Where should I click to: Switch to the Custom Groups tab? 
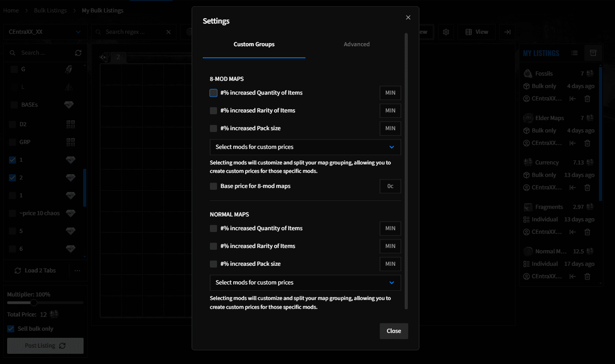pyautogui.click(x=254, y=44)
